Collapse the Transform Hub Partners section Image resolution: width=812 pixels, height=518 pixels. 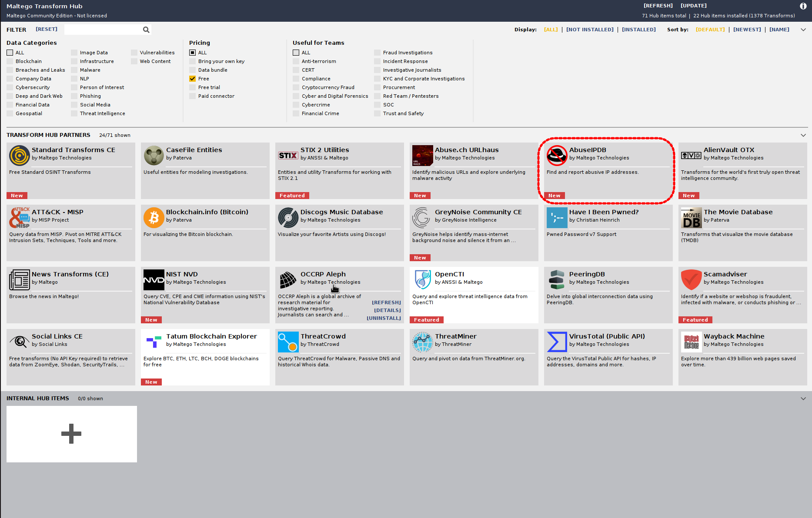[x=803, y=135]
